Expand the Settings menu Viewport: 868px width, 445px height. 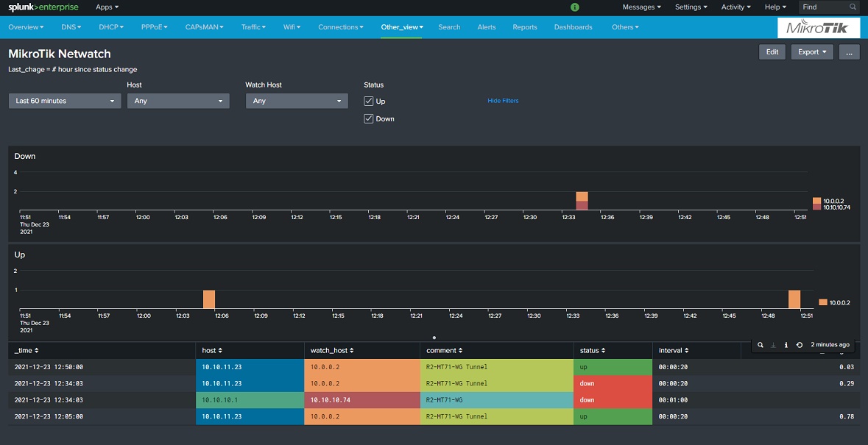click(x=691, y=7)
